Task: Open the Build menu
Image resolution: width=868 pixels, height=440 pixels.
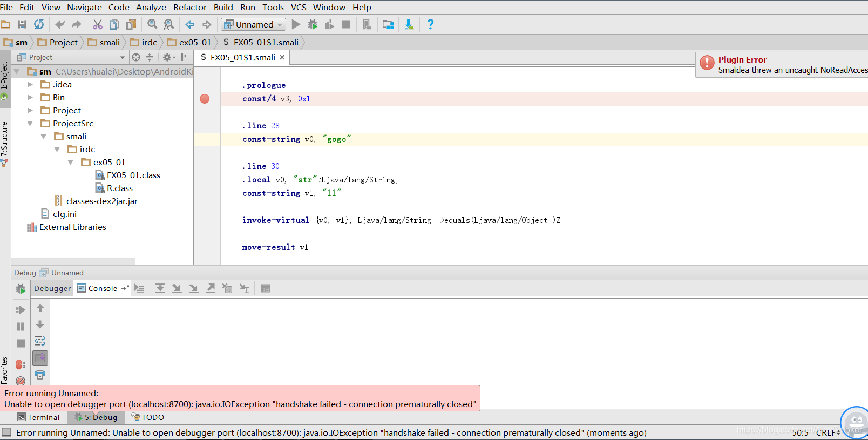Action: coord(223,7)
